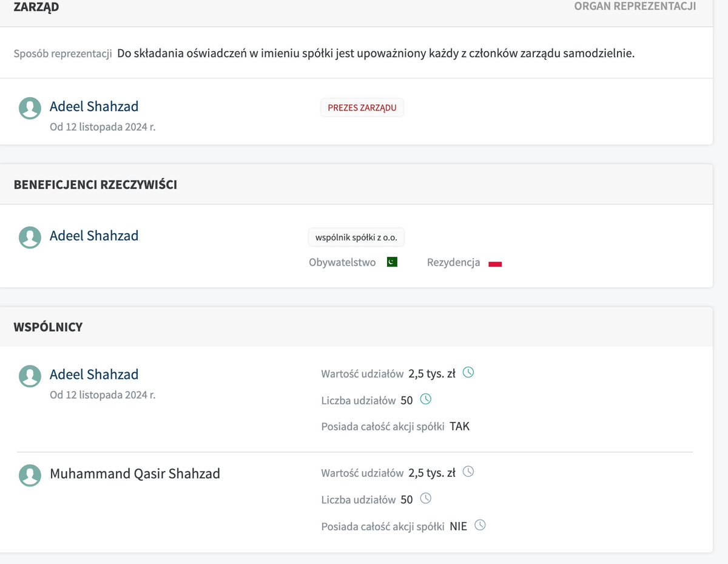Click the BENEFICJENCI RZECZYWIŚCI heading

tap(95, 185)
